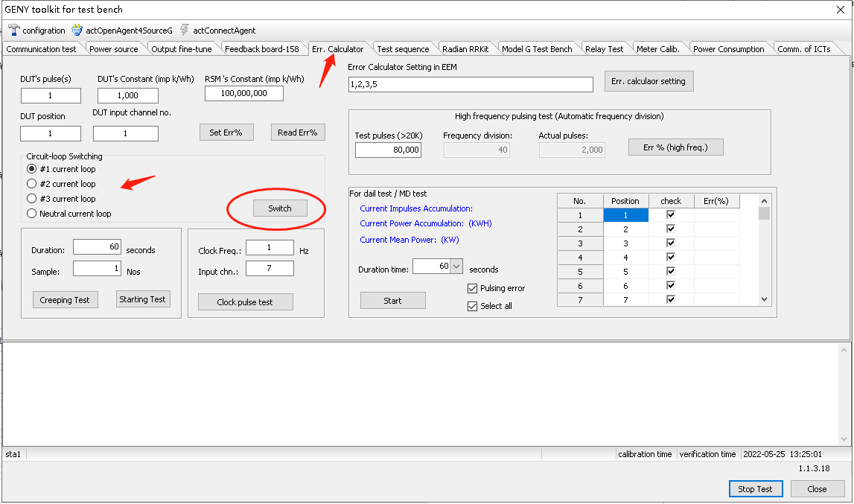Open the Radian RRKit tab
This screenshot has width=854, height=504.
(x=465, y=49)
